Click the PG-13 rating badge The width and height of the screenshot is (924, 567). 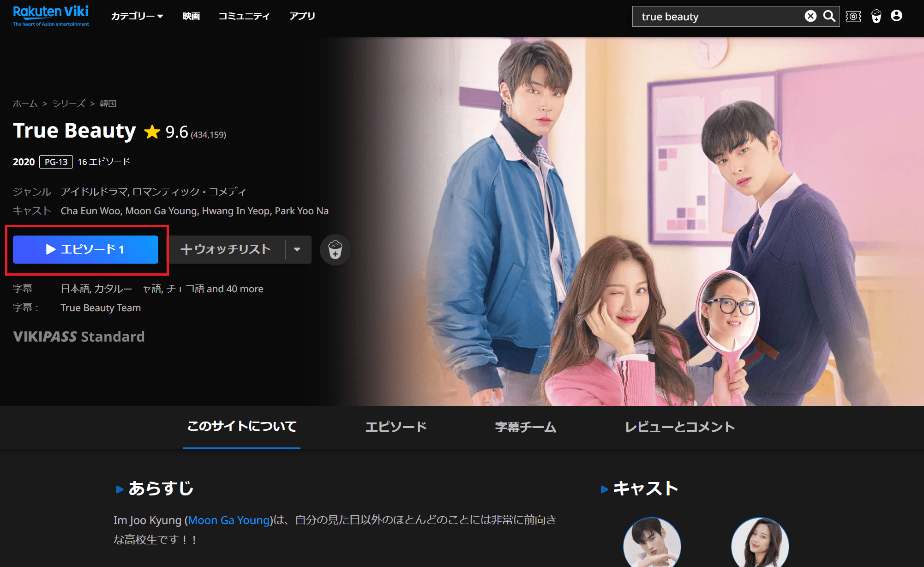pos(56,162)
